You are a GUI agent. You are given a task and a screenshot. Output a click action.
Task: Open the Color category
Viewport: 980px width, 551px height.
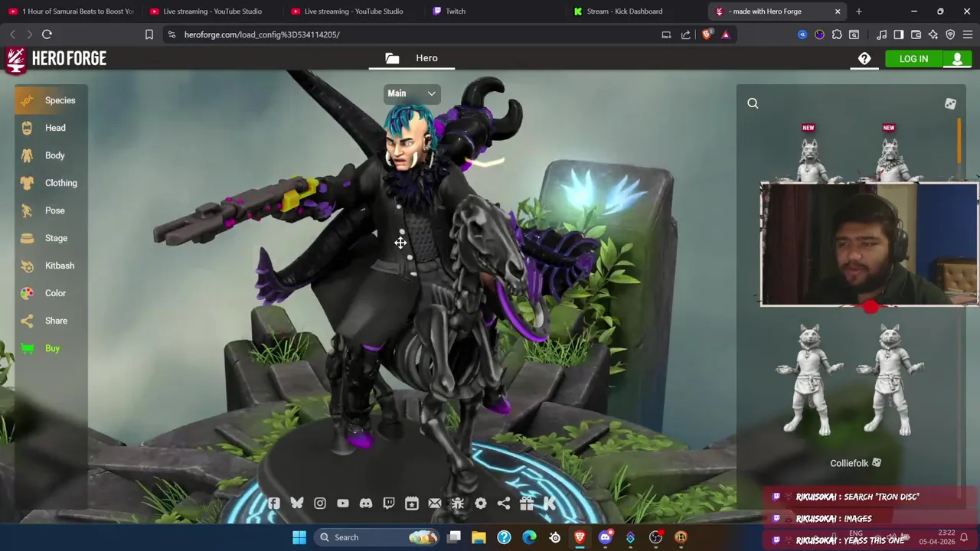click(x=51, y=293)
